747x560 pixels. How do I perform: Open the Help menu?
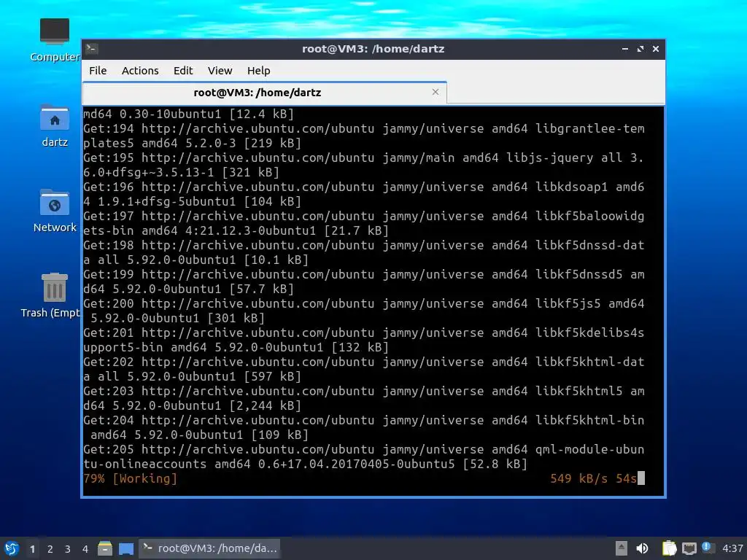(x=259, y=71)
